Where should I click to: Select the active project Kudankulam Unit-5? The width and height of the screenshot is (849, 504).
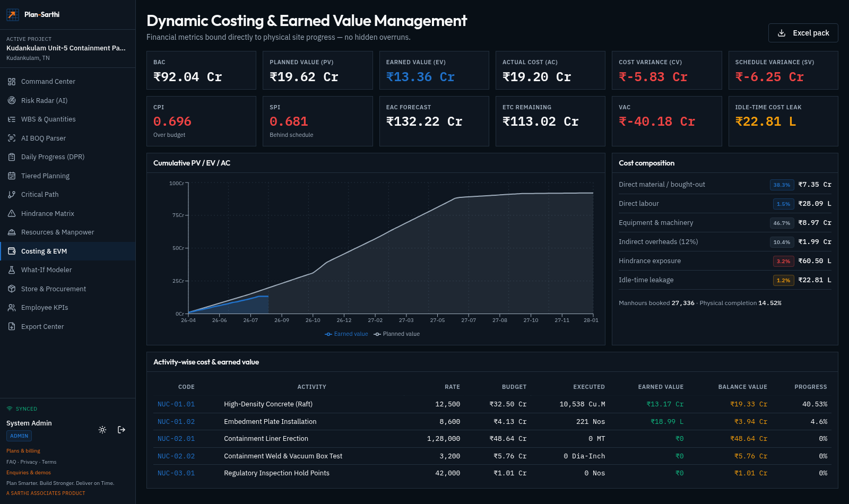point(66,48)
